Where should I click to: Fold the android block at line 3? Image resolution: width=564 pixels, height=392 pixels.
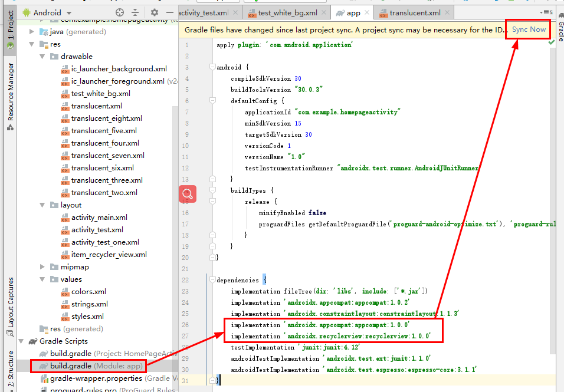coord(212,67)
